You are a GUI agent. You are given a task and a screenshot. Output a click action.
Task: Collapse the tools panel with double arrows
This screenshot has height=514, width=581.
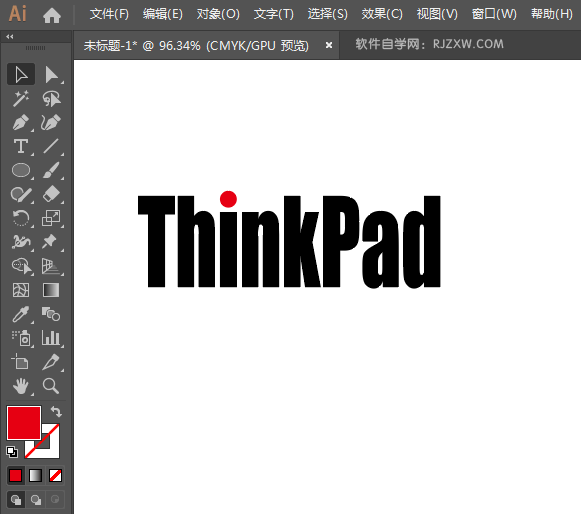[x=10, y=36]
